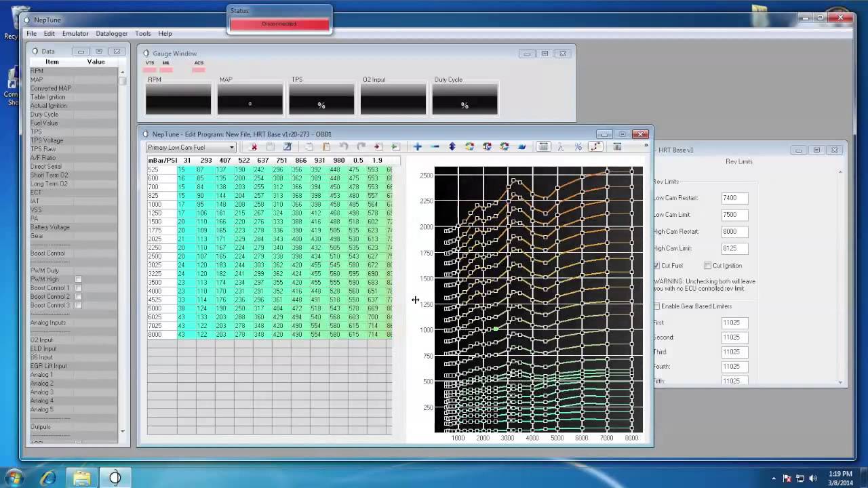Click the Low Cam Limit field 7500
The height and width of the screenshot is (488, 868).
pyautogui.click(x=735, y=215)
